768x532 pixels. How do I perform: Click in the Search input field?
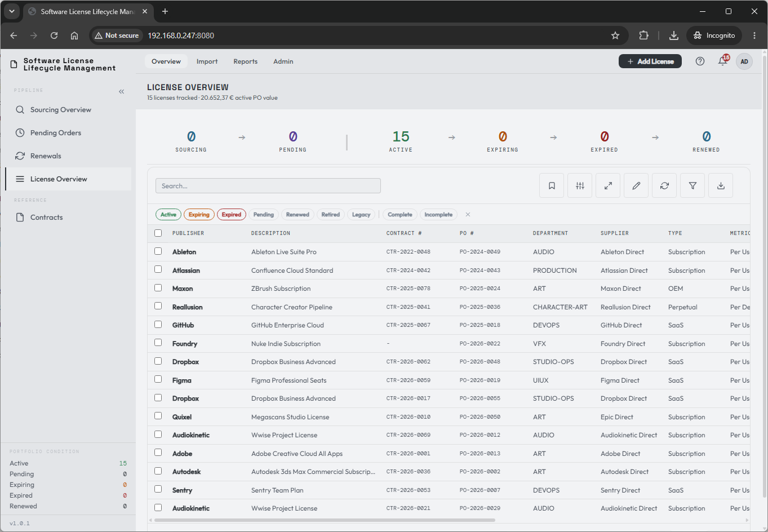coord(268,186)
